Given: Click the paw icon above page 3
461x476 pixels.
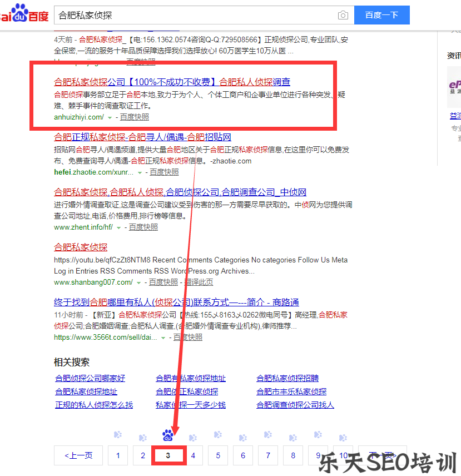Looking at the screenshot, I should point(167,435).
